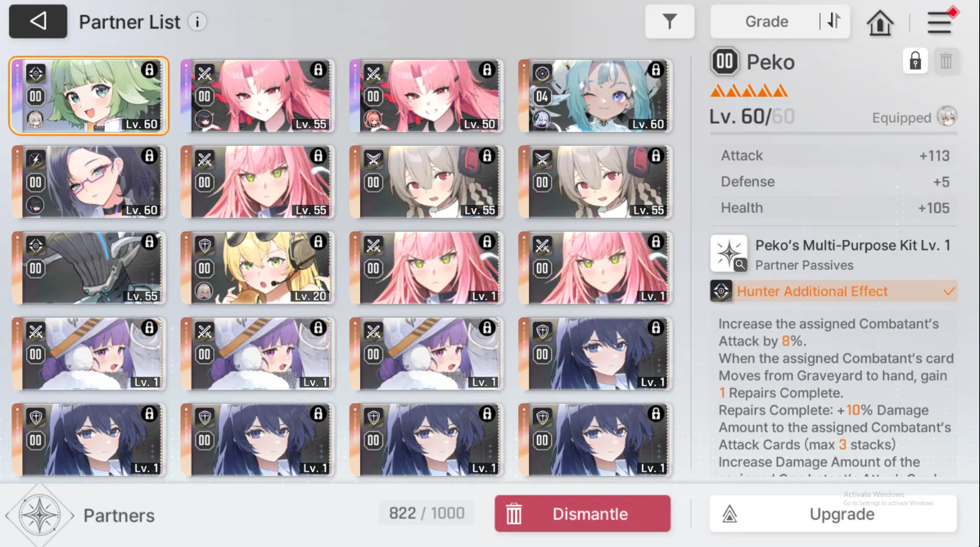The width and height of the screenshot is (980, 547).
Task: Click the equipped combatant portrait icon
Action: [x=947, y=117]
